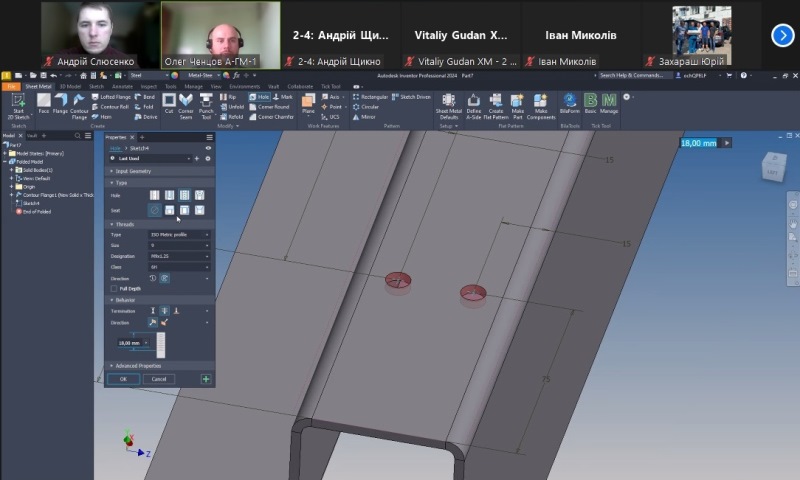800x480 pixels.
Task: Enable the Full Depth checkbox
Action: click(x=114, y=288)
